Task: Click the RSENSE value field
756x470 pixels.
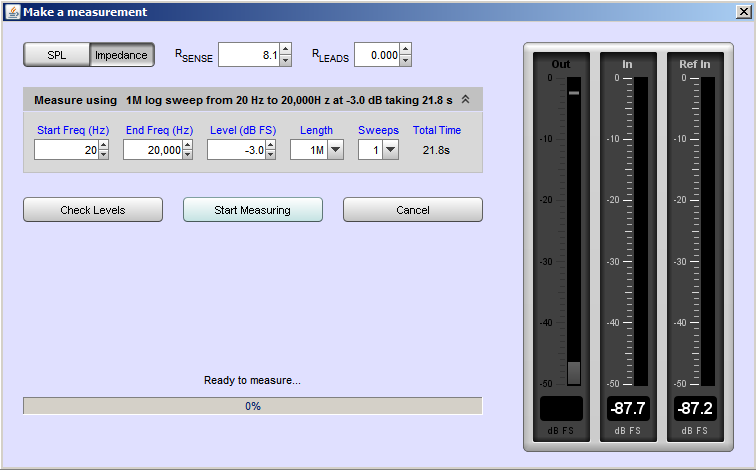Action: (x=249, y=55)
